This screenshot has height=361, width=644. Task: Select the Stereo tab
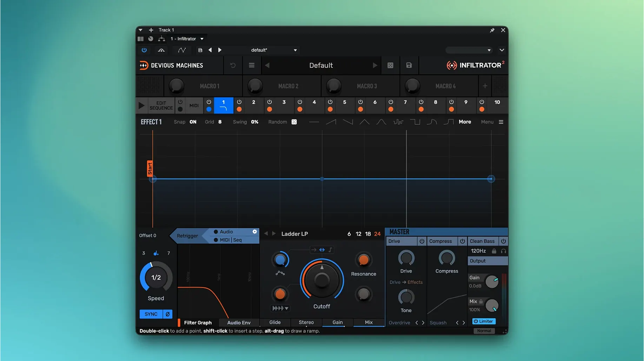pyautogui.click(x=306, y=322)
